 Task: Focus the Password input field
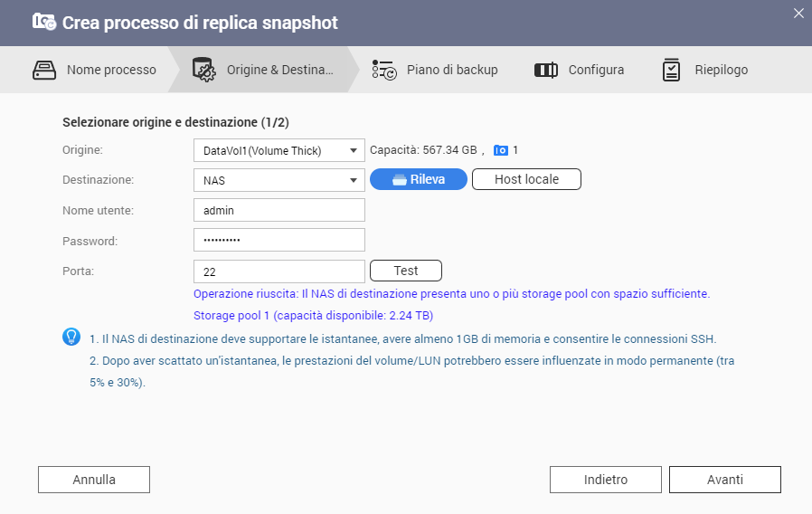click(279, 240)
